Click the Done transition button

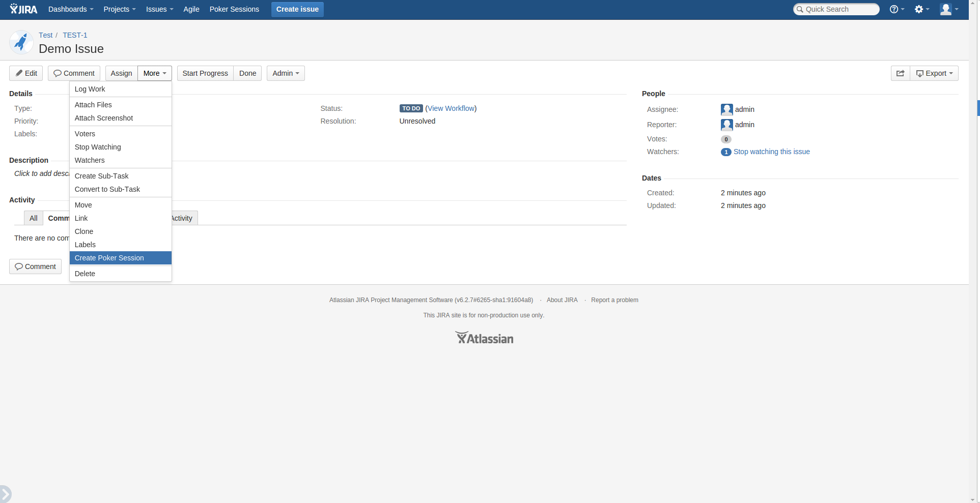[x=247, y=73]
